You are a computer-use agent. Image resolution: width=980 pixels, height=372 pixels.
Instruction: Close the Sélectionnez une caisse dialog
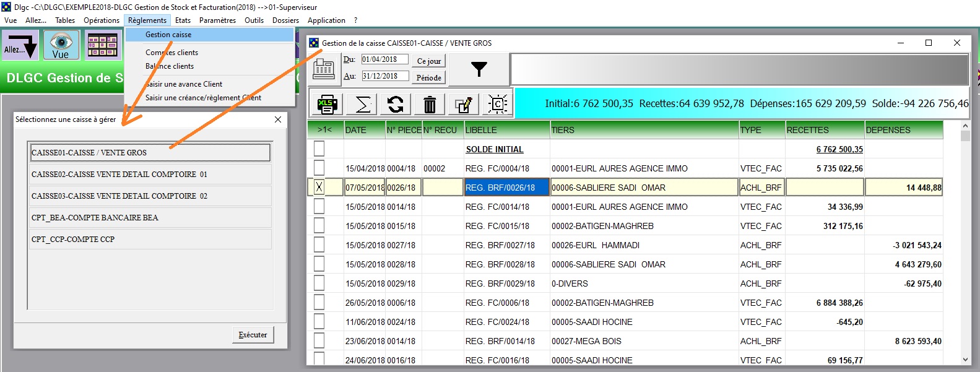pos(278,119)
